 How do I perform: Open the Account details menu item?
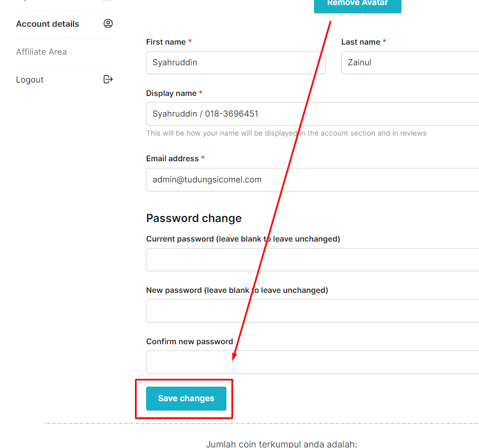tap(47, 24)
